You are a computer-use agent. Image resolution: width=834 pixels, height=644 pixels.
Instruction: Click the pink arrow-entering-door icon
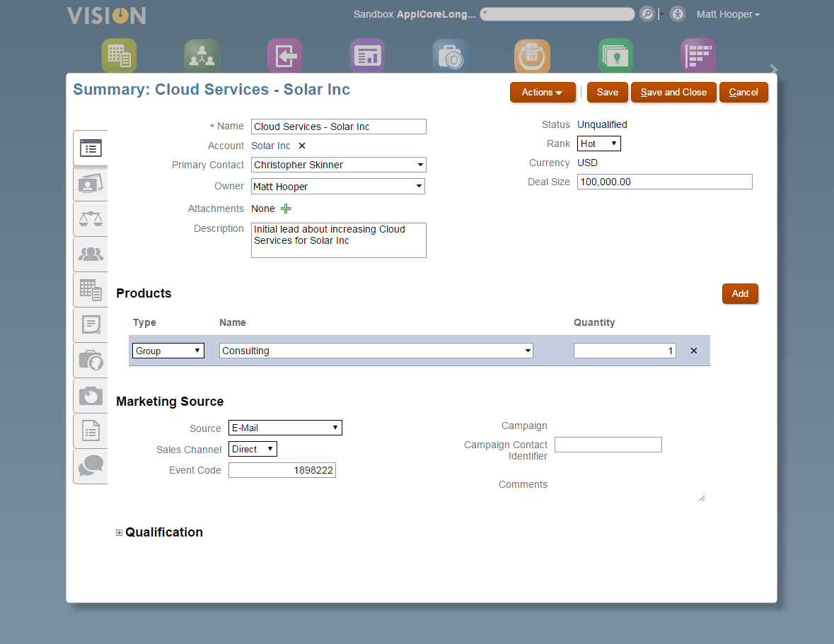point(285,55)
